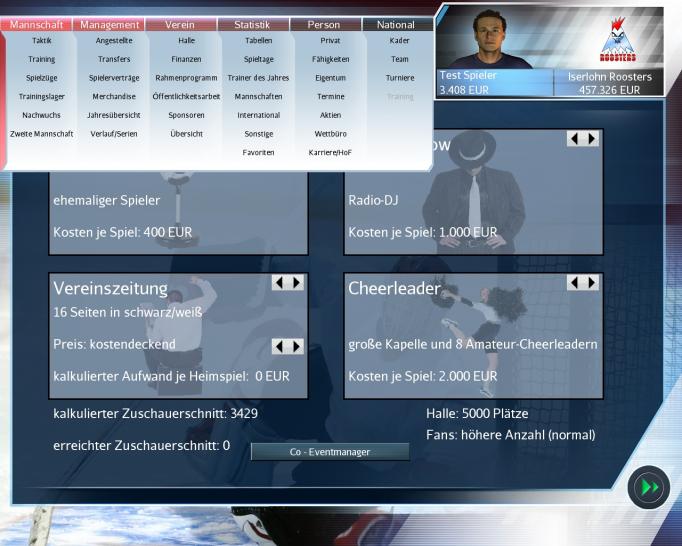Open the National menu header

click(396, 24)
